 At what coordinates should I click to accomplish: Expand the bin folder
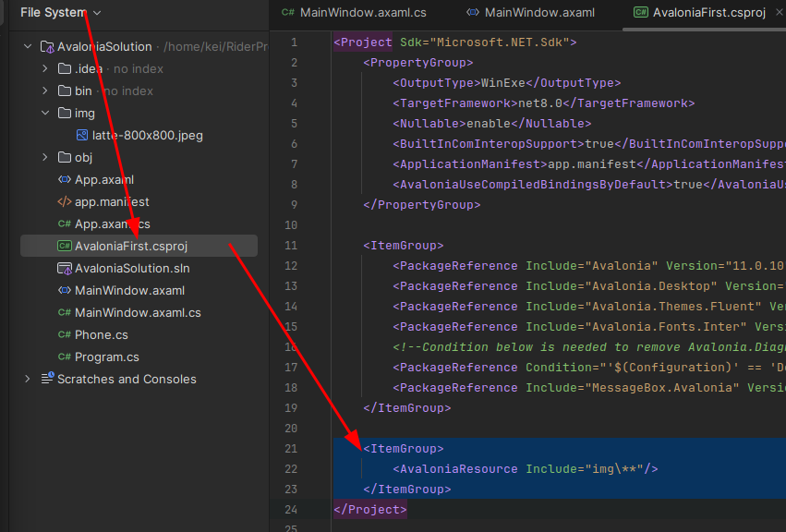44,91
